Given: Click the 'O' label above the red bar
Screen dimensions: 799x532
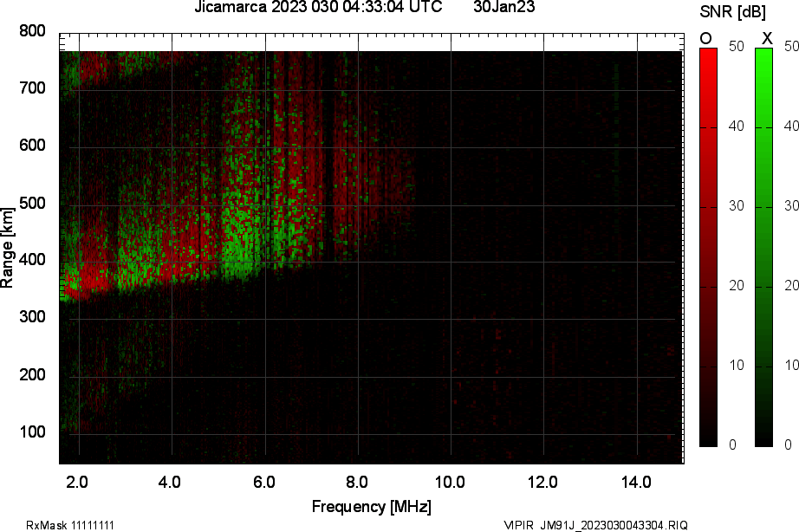Looking at the screenshot, I should click(705, 38).
